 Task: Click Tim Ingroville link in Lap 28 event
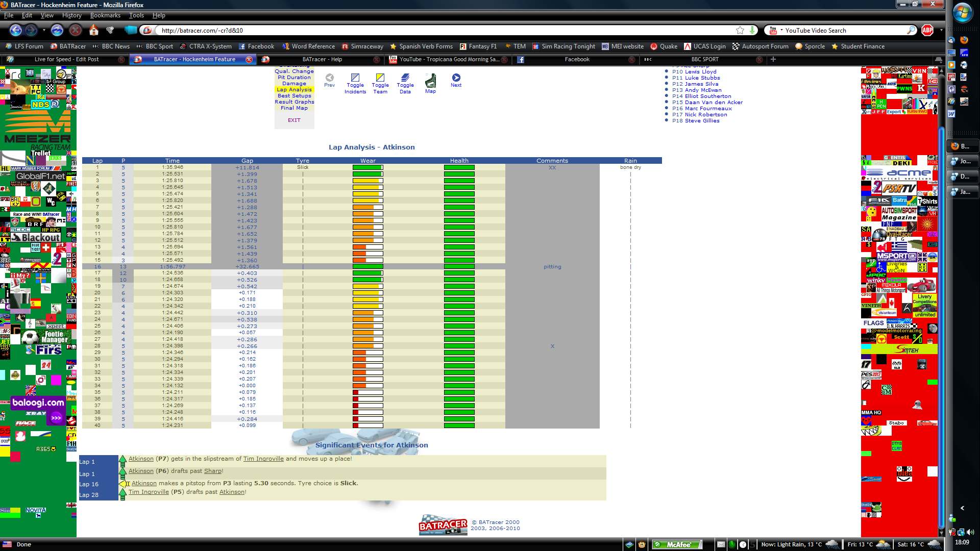click(149, 492)
